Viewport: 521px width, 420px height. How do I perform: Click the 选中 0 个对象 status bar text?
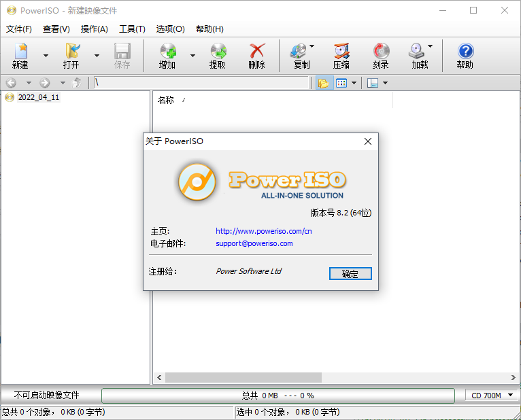(288, 412)
